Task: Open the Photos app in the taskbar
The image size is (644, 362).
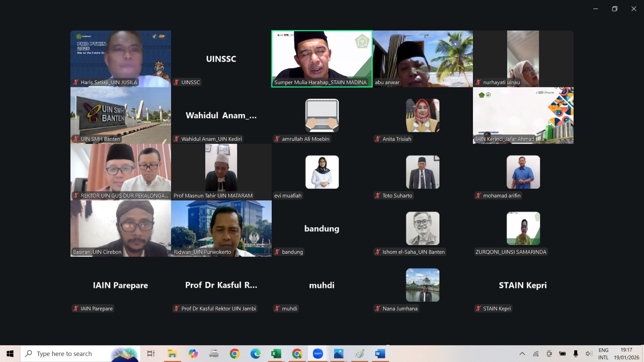Action: (x=339, y=354)
